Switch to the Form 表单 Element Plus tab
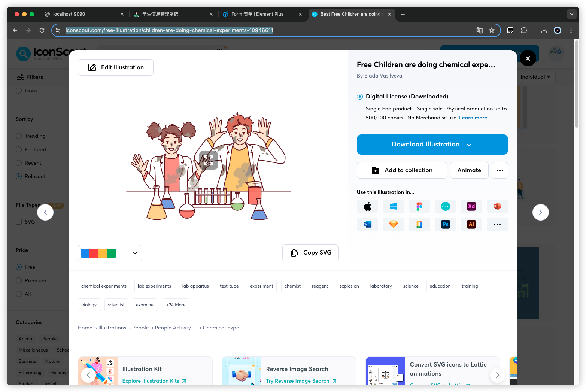Screen dimensions: 586x392 pyautogui.click(x=262, y=14)
